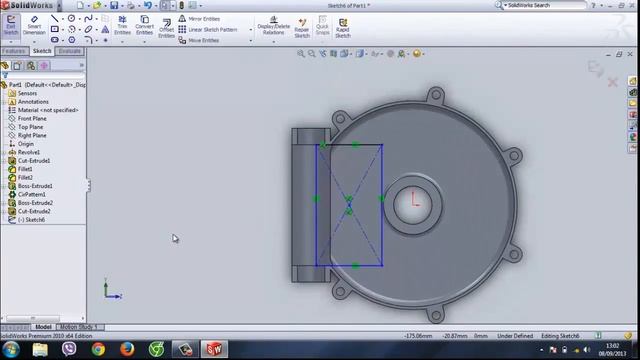640x360 pixels.
Task: Click the Rebuild traffic-light icon
Action: click(x=182, y=5)
